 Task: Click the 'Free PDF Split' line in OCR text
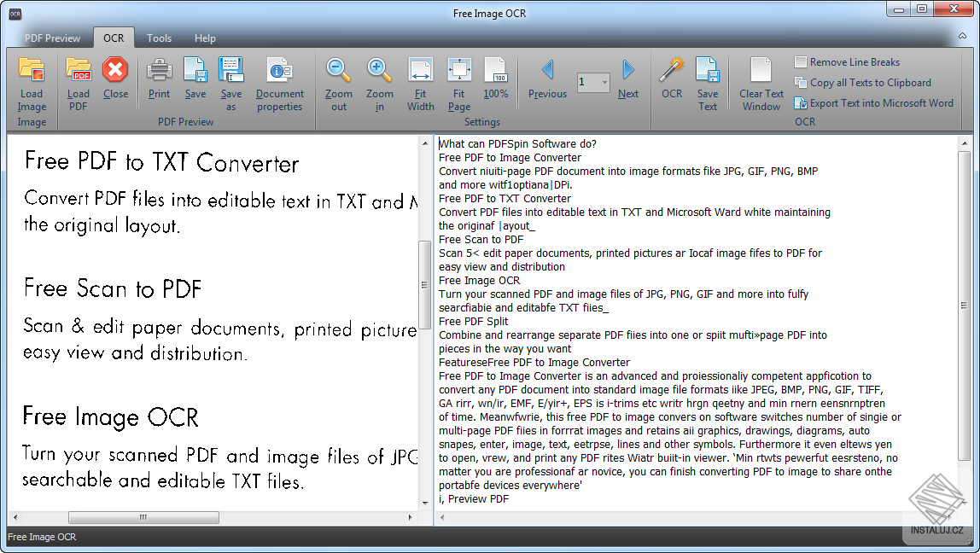(x=474, y=321)
